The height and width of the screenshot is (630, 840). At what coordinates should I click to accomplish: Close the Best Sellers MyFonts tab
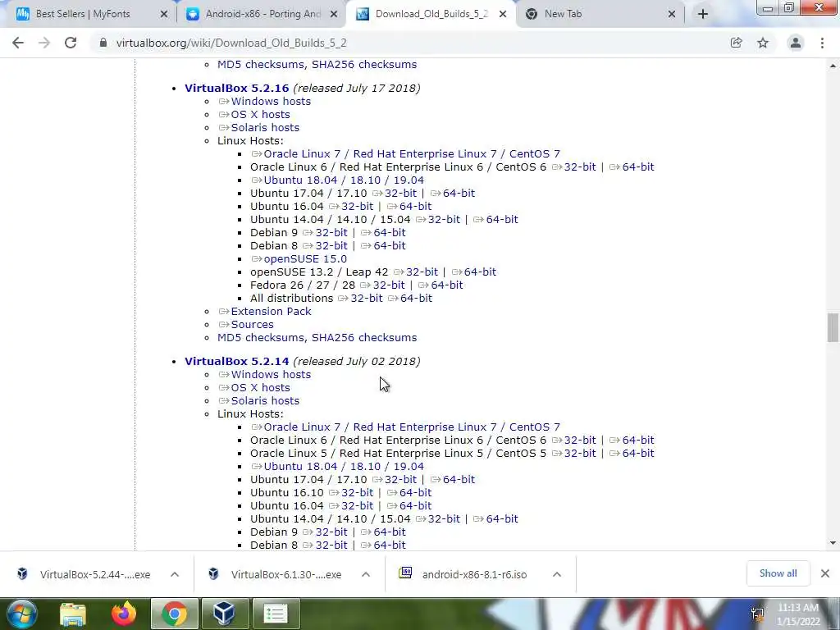[x=164, y=15]
